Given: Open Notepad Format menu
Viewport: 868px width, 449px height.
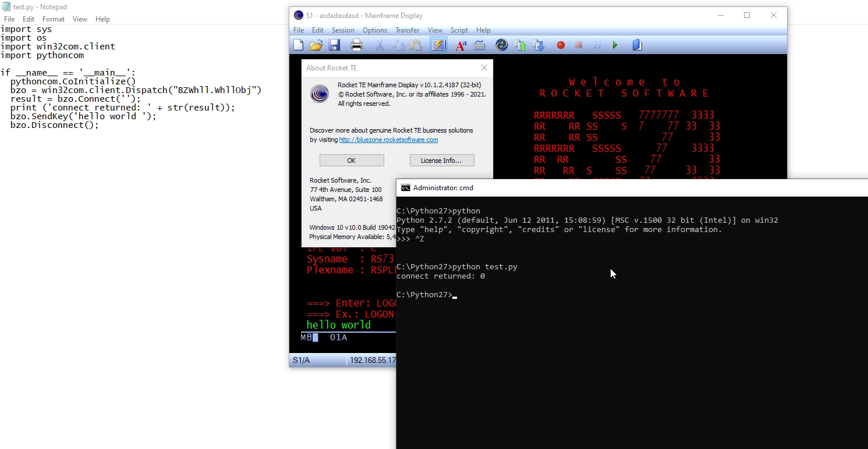Looking at the screenshot, I should [54, 19].
